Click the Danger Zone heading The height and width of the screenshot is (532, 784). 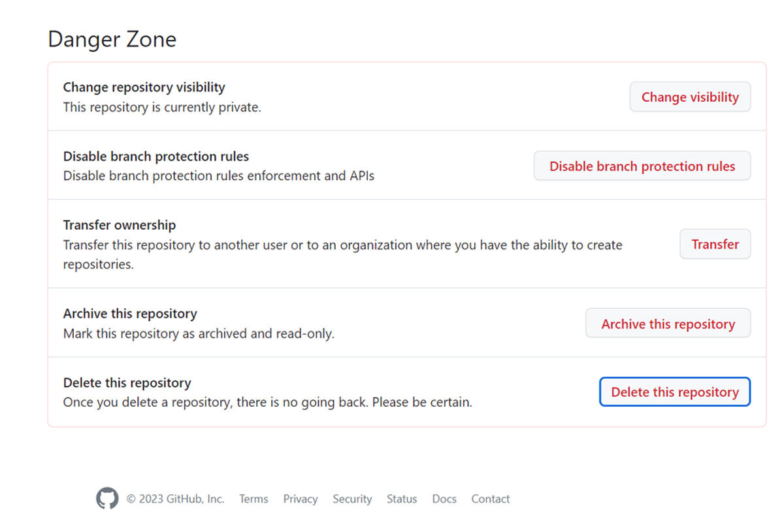112,39
